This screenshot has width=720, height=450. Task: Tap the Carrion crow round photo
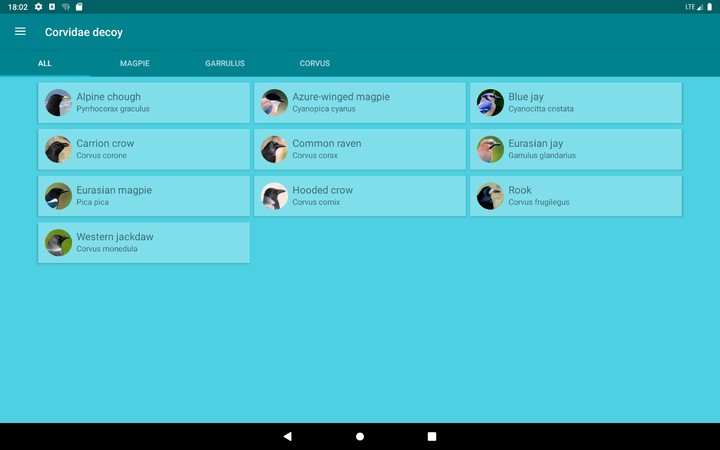(x=58, y=149)
